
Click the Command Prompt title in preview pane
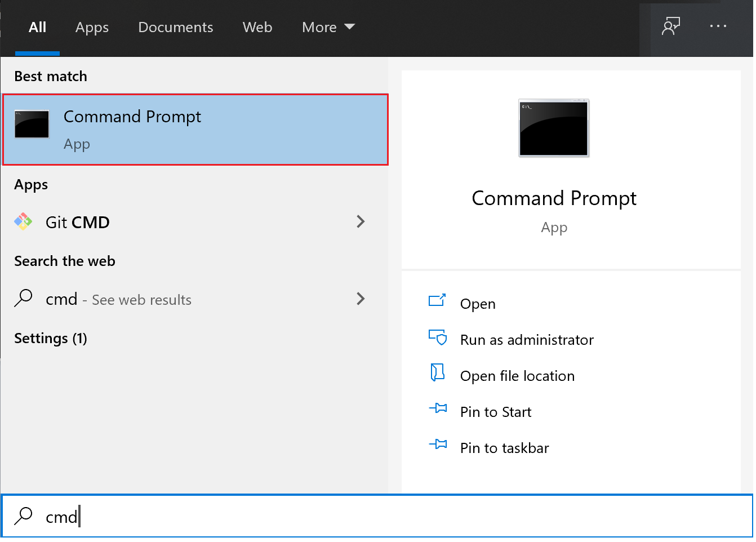(554, 198)
